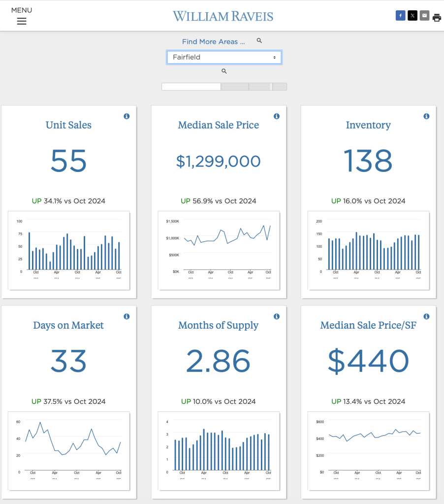
Task: Click magnifier icon beside Find More Areas
Action: click(259, 41)
